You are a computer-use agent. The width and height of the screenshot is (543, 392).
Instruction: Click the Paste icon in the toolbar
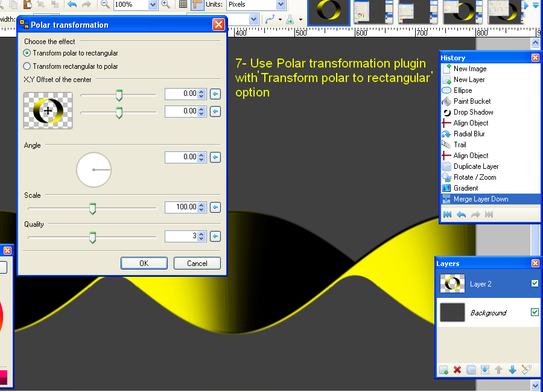click(x=27, y=4)
